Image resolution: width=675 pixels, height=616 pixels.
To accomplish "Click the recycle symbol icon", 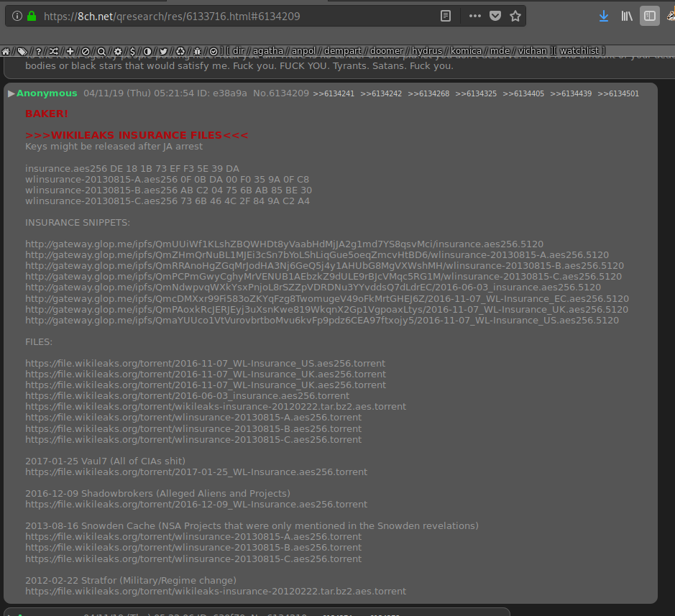I will click(180, 51).
